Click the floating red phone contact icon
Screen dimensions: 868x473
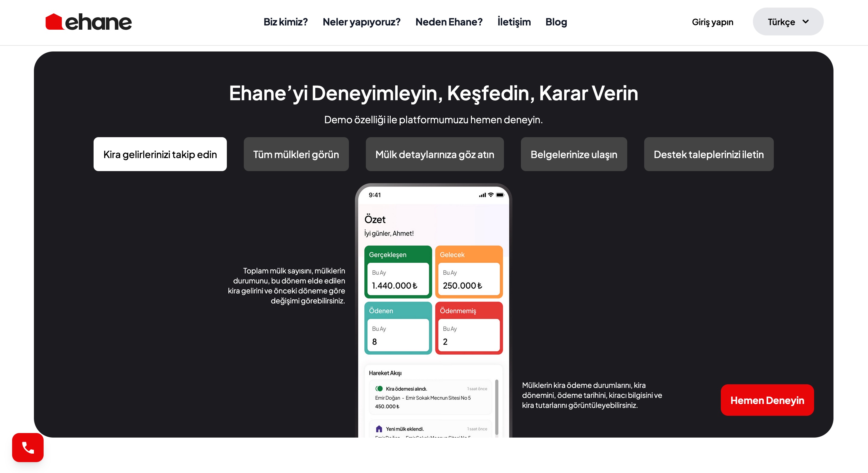tap(28, 448)
